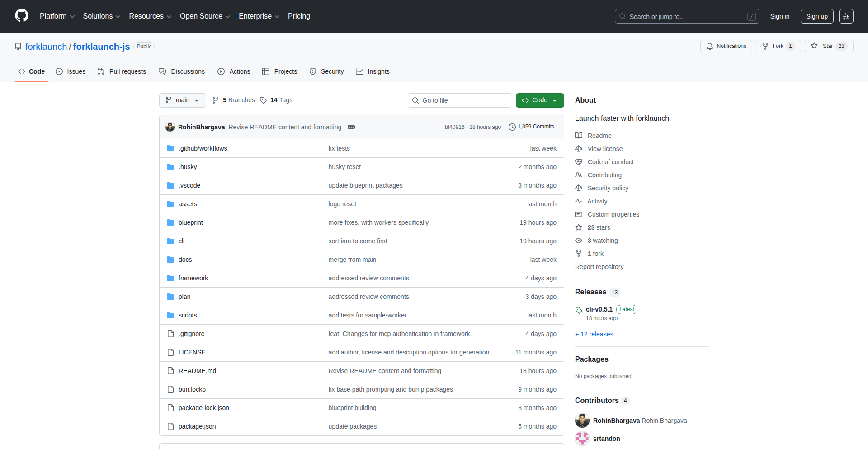Open the main branch dropdown
Image resolution: width=868 pixels, height=449 pixels.
point(182,100)
